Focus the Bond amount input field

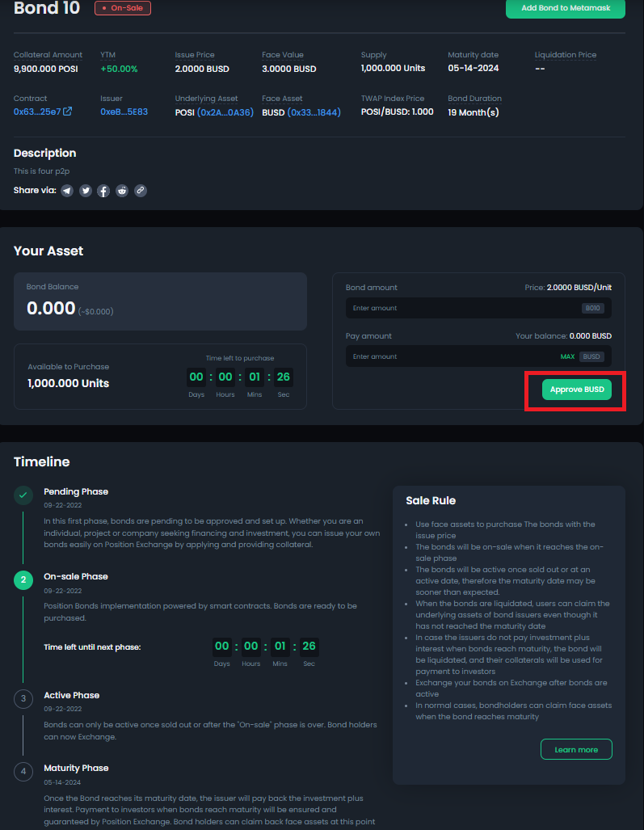tap(461, 308)
